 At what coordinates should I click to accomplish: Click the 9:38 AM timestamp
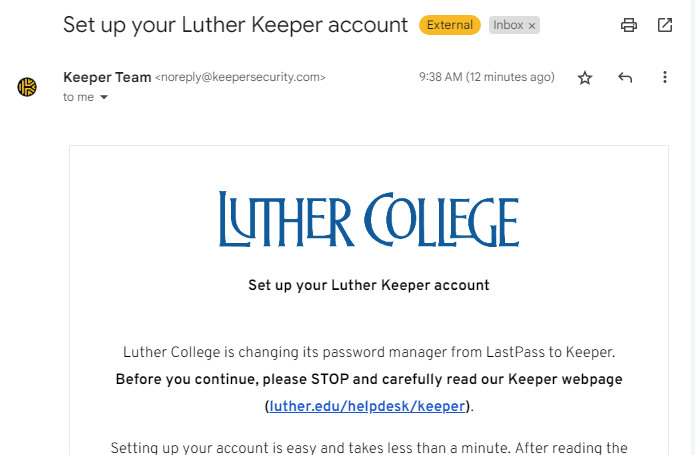tap(487, 77)
